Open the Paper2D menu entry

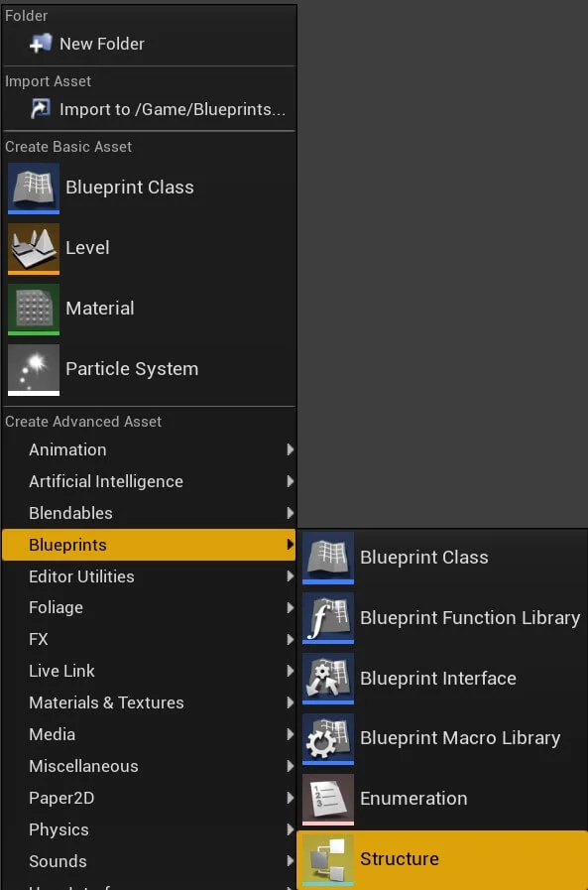click(149, 798)
